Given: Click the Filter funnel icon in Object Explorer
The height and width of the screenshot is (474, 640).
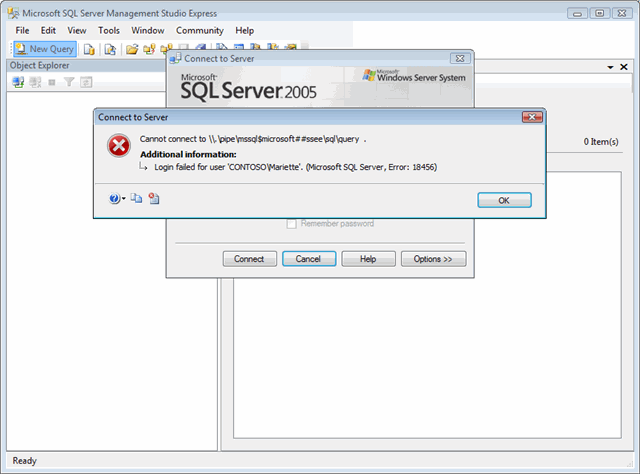Looking at the screenshot, I should pyautogui.click(x=69, y=82).
